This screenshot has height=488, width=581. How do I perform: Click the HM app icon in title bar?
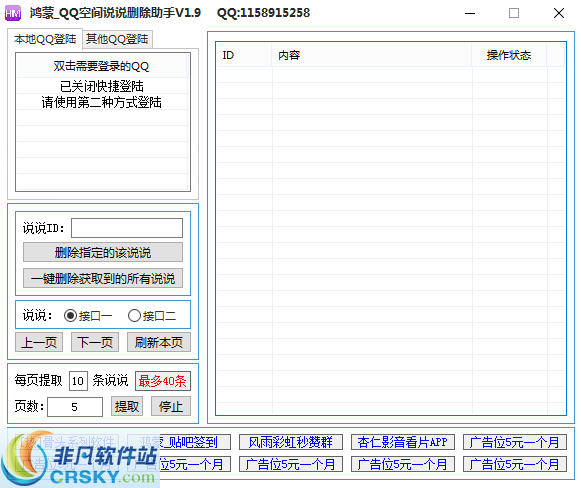coord(13,13)
